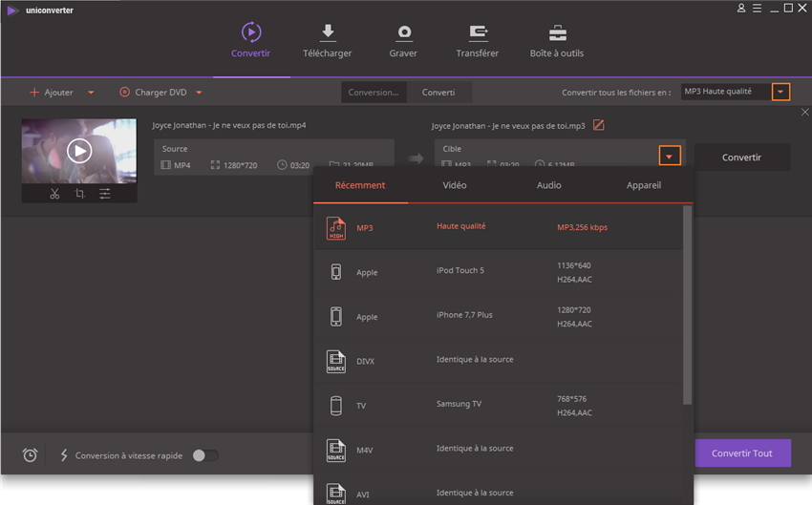Screen dimensions: 812x505
Task: Click the uniconverter logo icon
Action: pos(12,11)
